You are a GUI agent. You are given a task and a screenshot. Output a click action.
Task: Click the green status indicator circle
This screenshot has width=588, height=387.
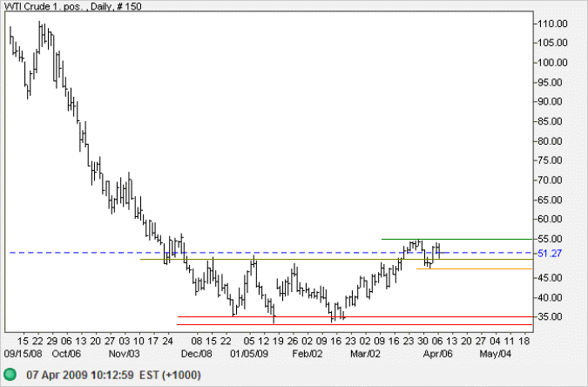click(x=10, y=374)
